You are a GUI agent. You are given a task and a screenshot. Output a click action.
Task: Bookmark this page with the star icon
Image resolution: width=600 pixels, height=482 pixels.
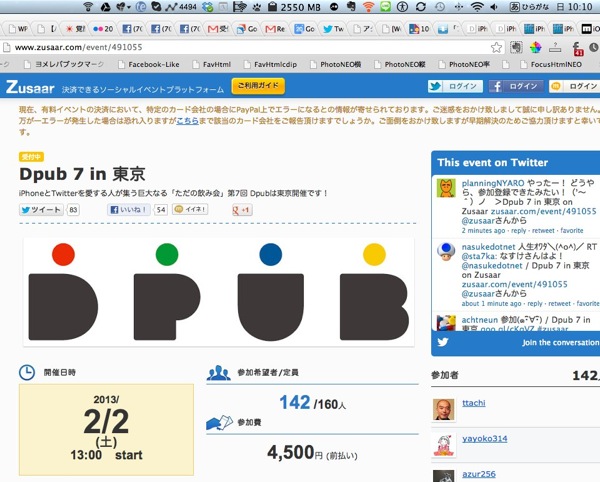pos(496,47)
